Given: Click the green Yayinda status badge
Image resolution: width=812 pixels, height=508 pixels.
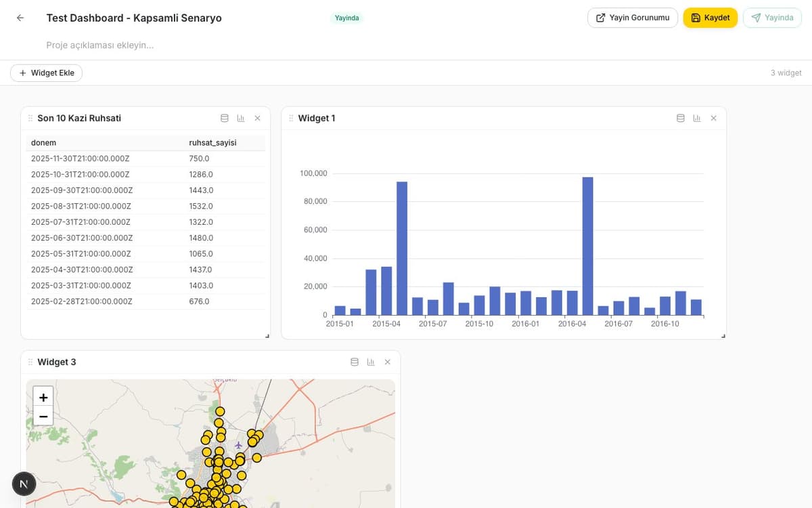Looking at the screenshot, I should (x=347, y=18).
